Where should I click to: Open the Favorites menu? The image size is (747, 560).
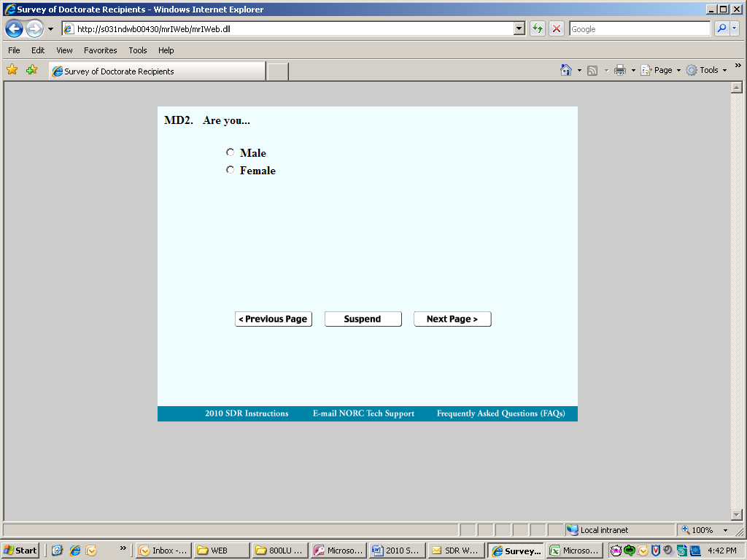tap(100, 50)
